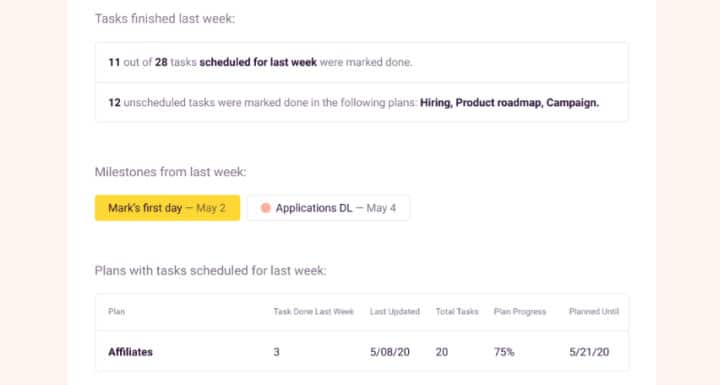Click the Planned Until column header

coord(594,311)
